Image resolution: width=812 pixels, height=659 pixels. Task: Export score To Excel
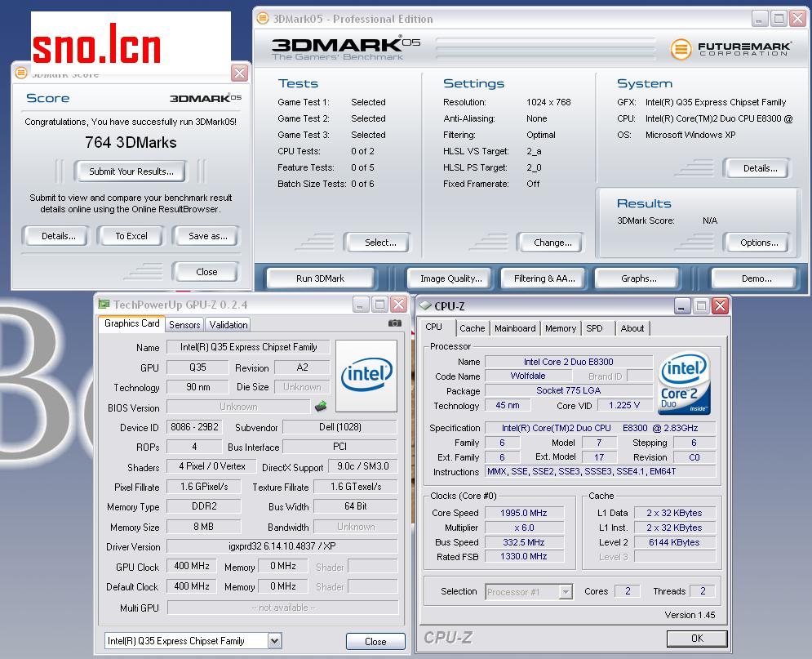131,236
